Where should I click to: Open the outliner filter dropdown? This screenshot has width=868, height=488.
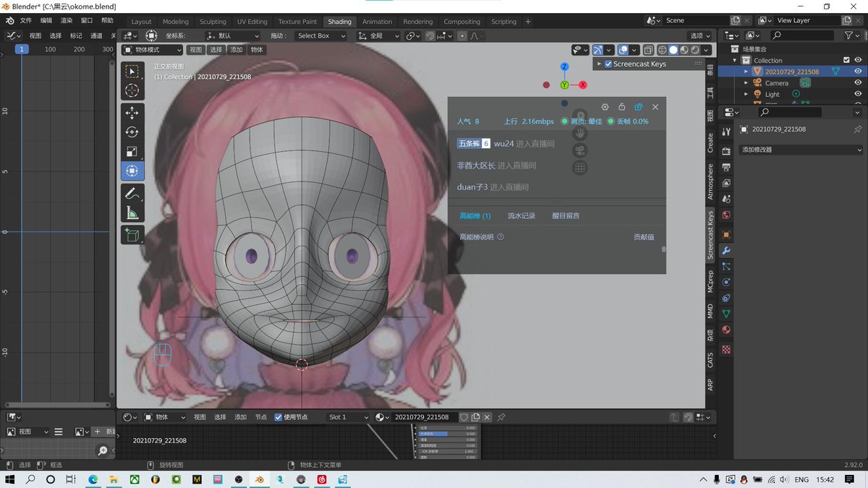[852, 35]
